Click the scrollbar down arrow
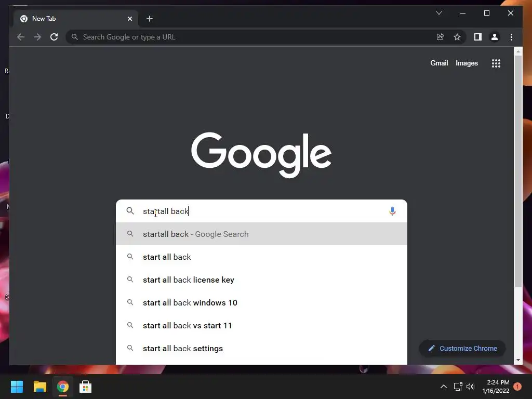The width and height of the screenshot is (532, 399). (x=518, y=360)
